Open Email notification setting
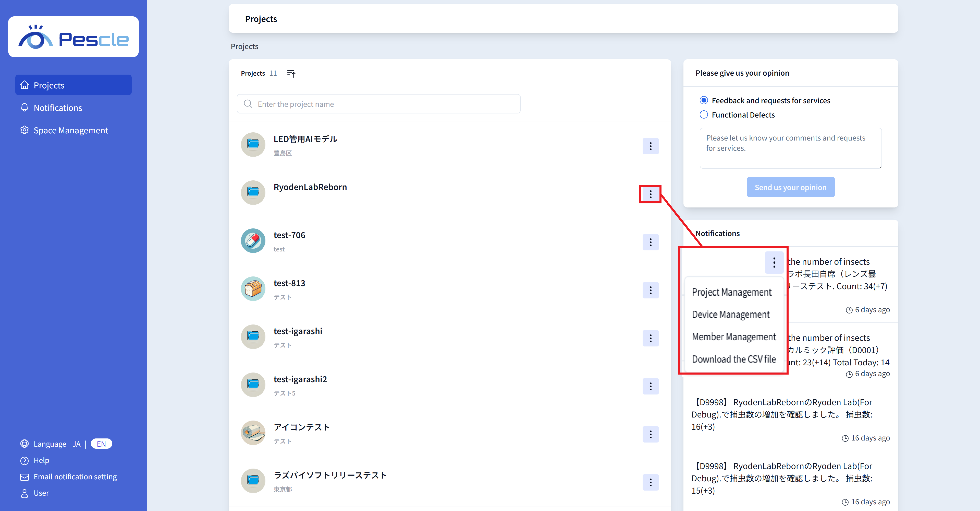This screenshot has width=980, height=511. pos(75,477)
